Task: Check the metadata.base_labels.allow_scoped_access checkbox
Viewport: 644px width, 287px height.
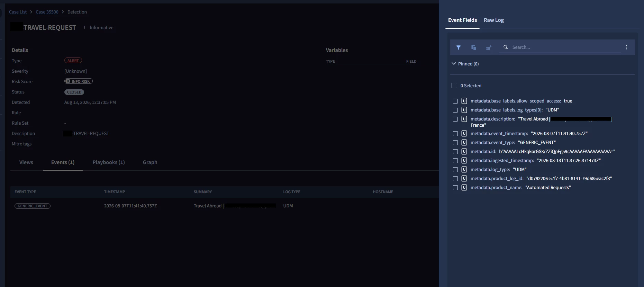Action: click(x=455, y=101)
